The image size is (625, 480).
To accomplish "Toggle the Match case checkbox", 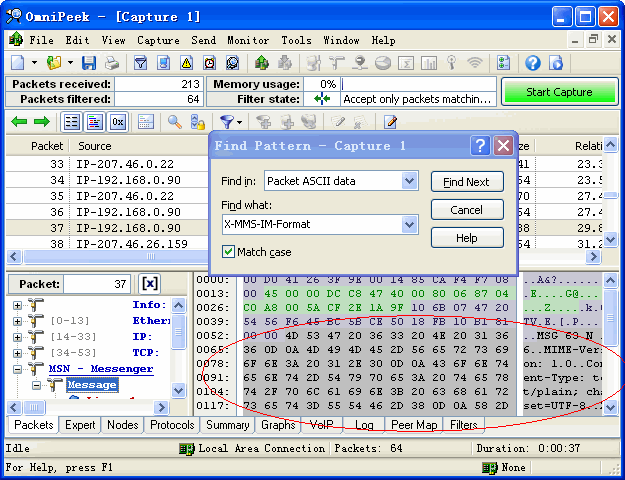I will pos(228,252).
